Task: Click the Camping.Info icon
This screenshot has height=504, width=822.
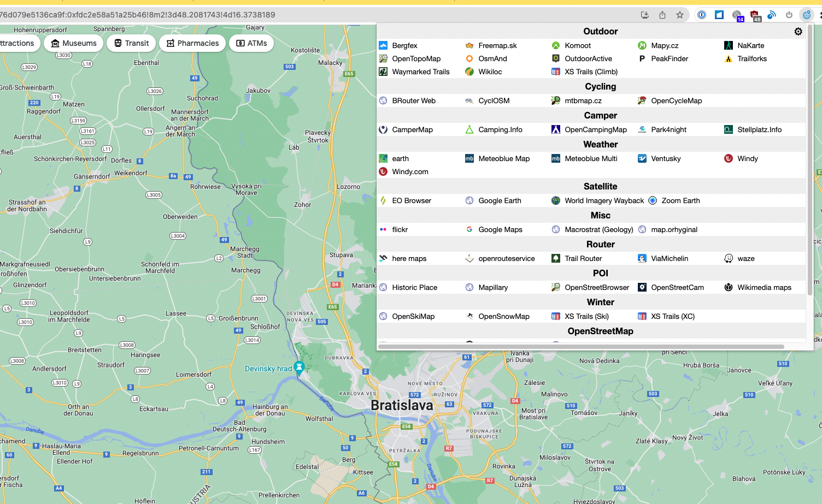Action: click(469, 129)
